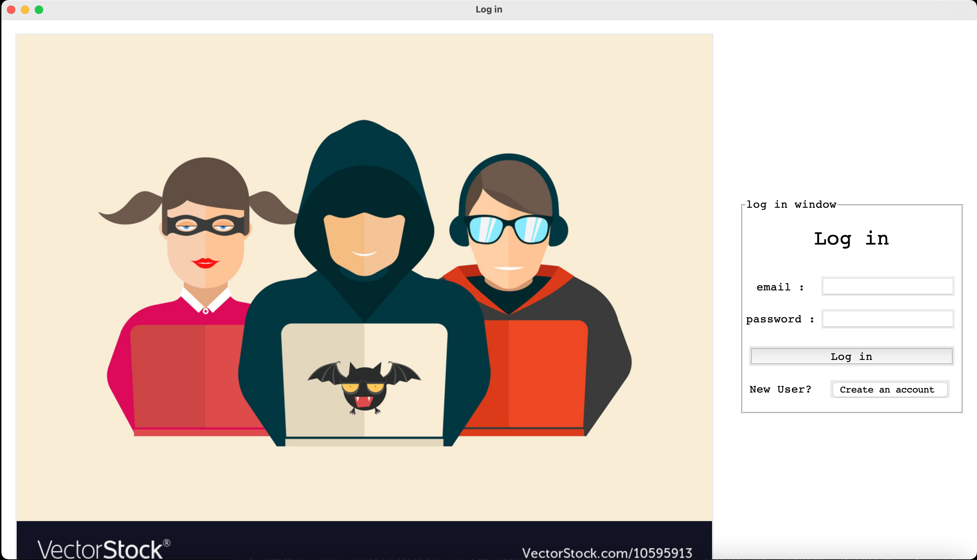Click the title bar text Log in
This screenshot has width=977, height=560.
(488, 10)
